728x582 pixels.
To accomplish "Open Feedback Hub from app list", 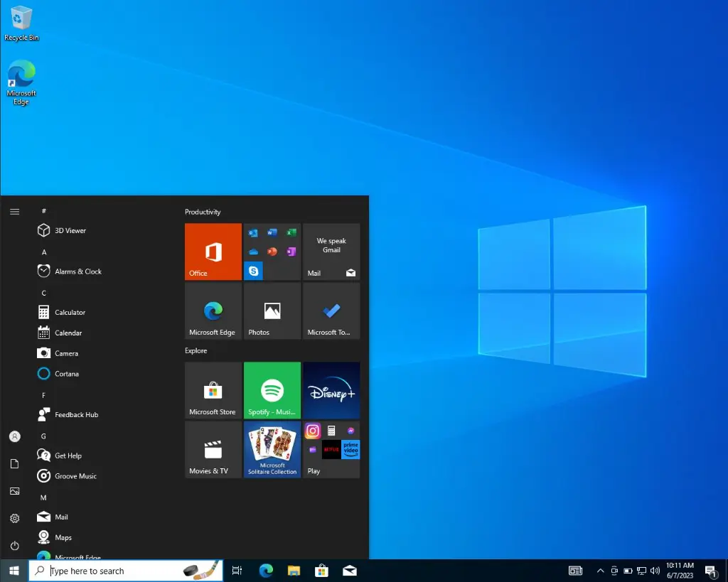I will tap(76, 415).
